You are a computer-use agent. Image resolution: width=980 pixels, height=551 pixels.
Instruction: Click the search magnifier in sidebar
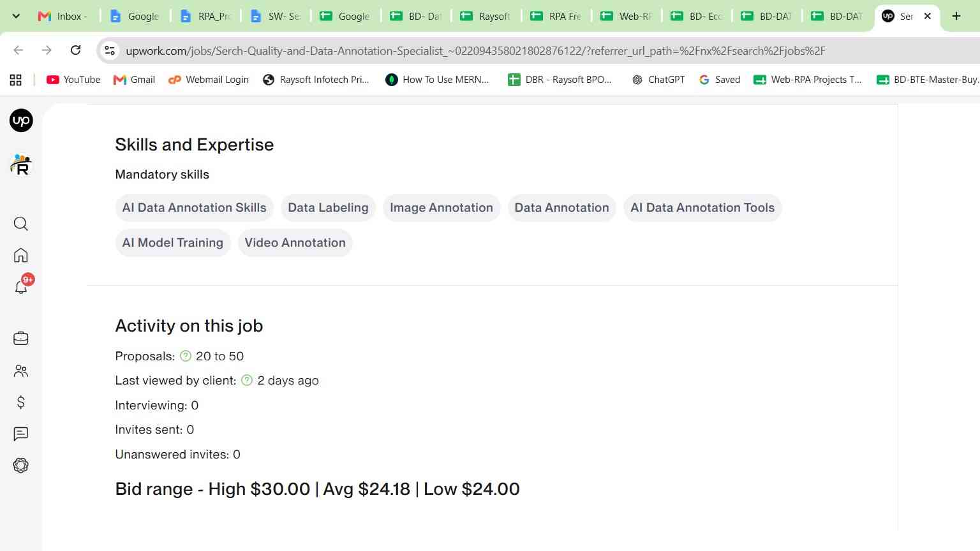(x=21, y=224)
